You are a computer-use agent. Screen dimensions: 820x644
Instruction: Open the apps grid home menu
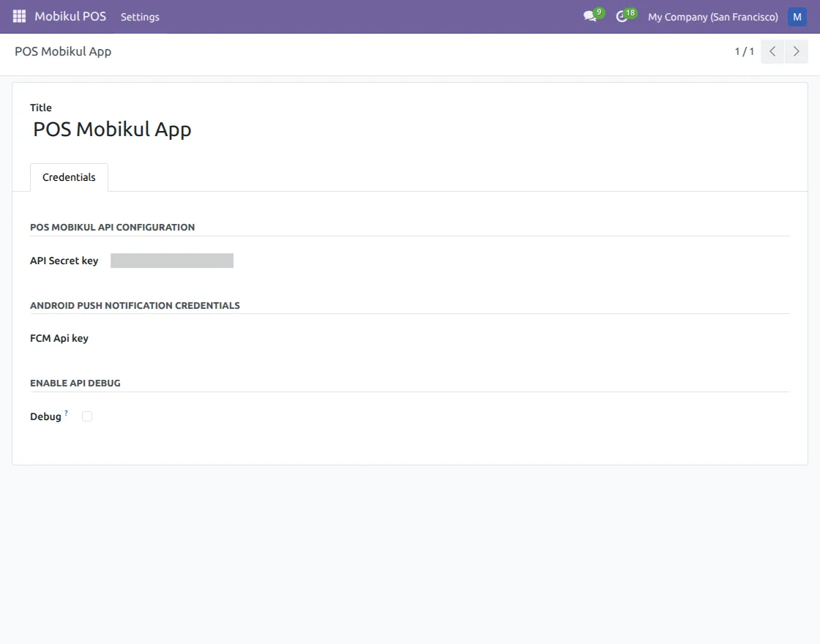pyautogui.click(x=19, y=16)
